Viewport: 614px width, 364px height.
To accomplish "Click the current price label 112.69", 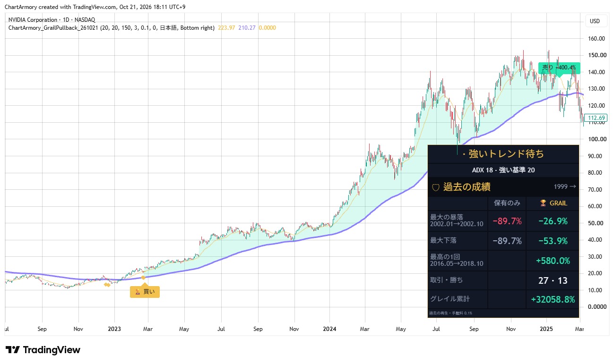I will [597, 118].
